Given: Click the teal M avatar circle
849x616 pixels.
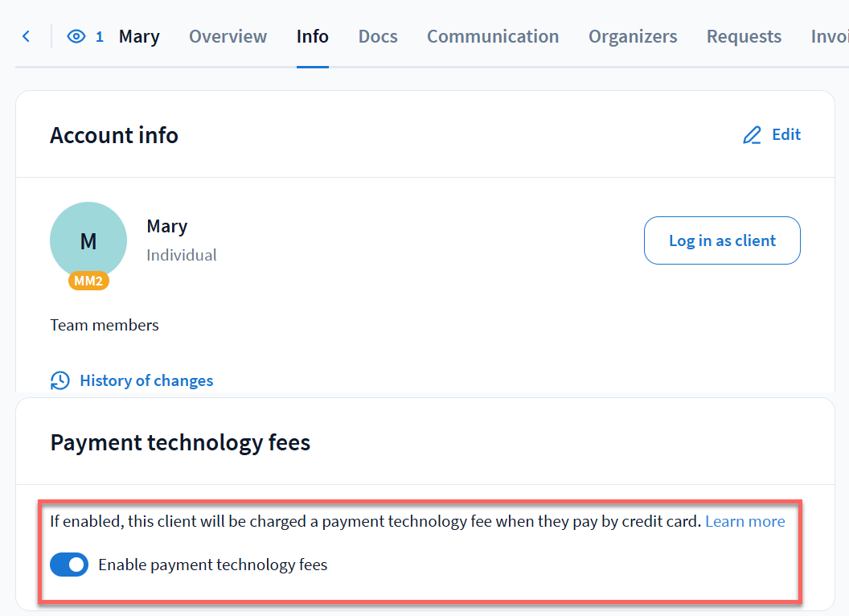Looking at the screenshot, I should (x=88, y=239).
